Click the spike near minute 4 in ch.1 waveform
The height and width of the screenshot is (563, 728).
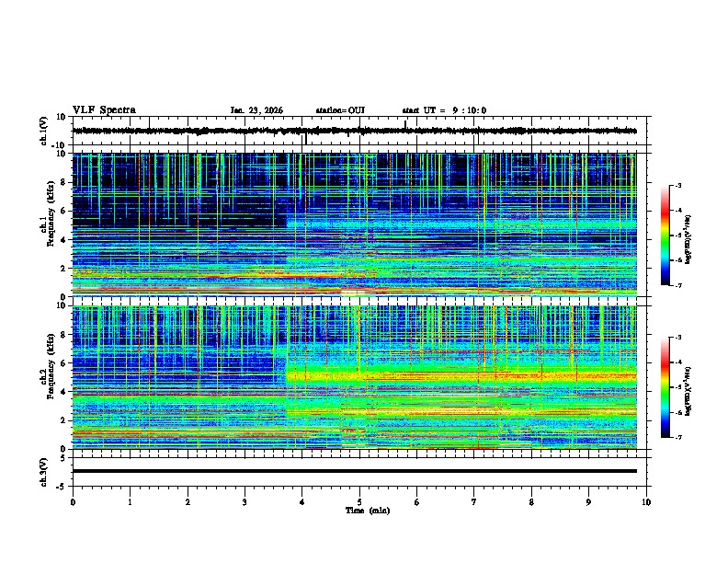coord(305,138)
